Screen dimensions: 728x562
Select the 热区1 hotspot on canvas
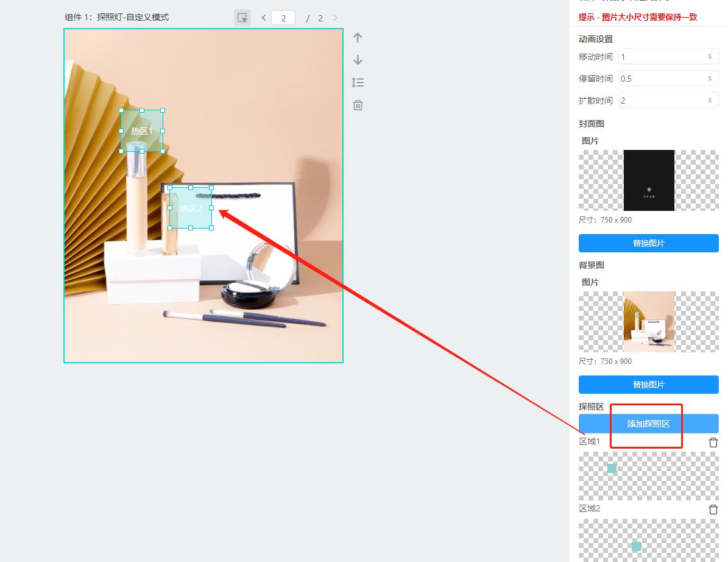pos(142,131)
